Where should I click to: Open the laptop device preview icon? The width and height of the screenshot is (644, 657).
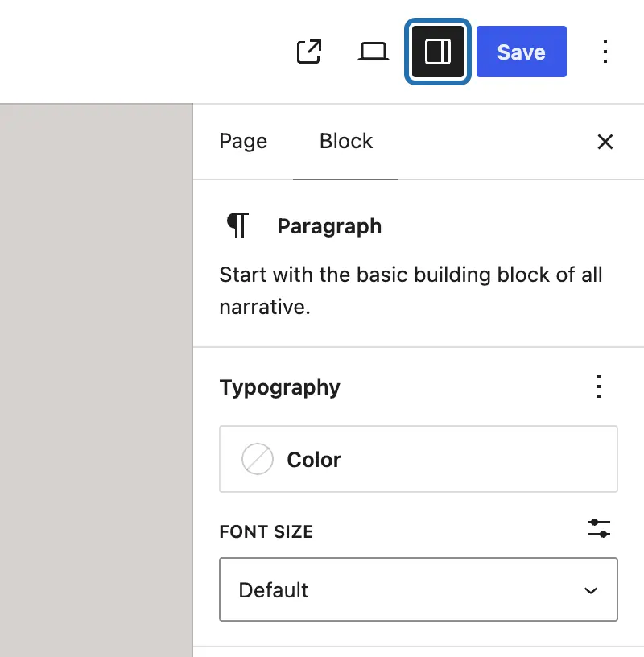pyautogui.click(x=373, y=52)
